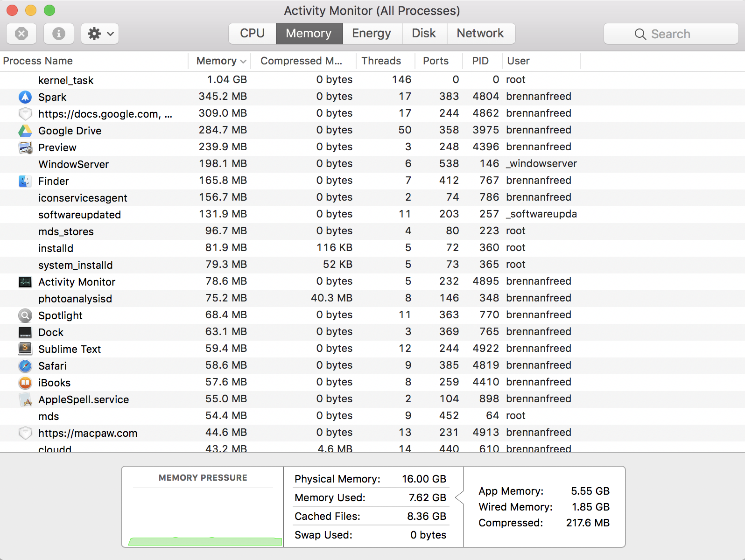Click the 165.8 MB Finder memory value

tap(223, 180)
